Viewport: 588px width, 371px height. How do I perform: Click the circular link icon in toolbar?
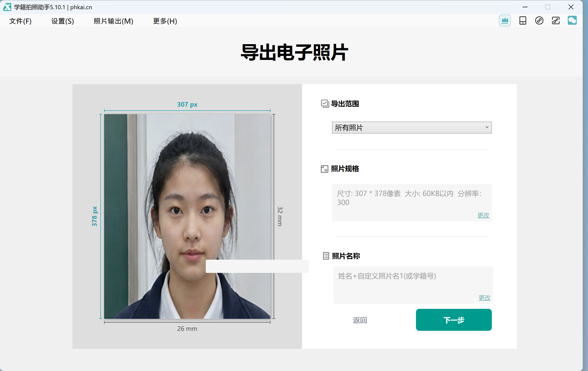[x=539, y=21]
